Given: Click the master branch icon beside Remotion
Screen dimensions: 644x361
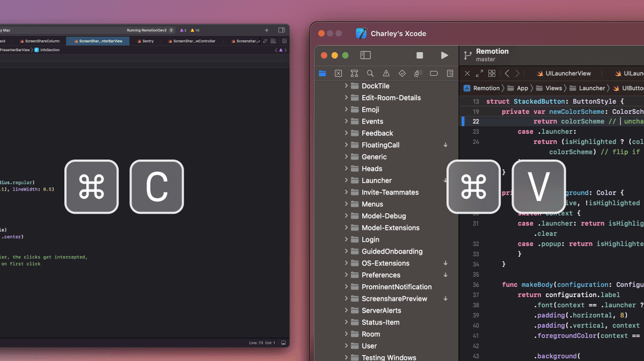Looking at the screenshot, I should coord(467,55).
